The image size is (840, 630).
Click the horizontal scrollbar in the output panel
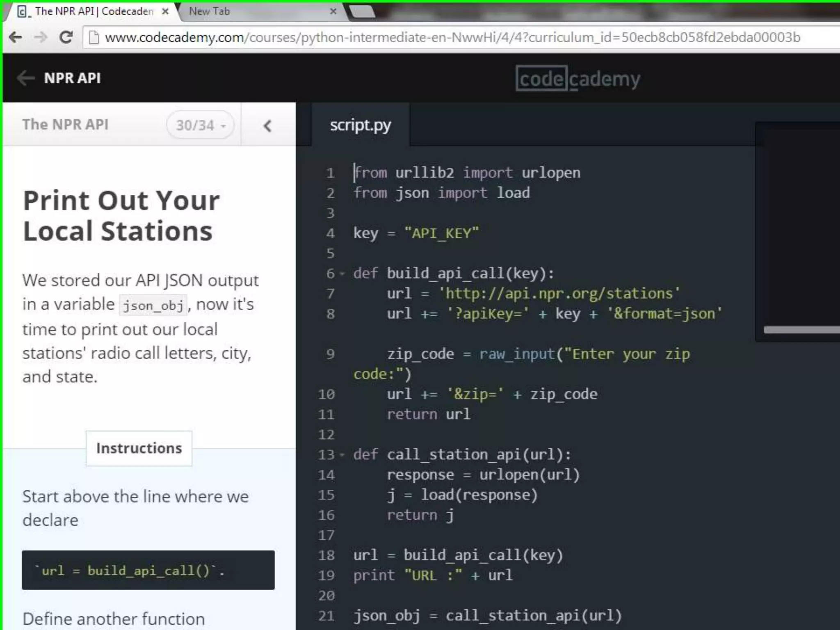point(801,330)
